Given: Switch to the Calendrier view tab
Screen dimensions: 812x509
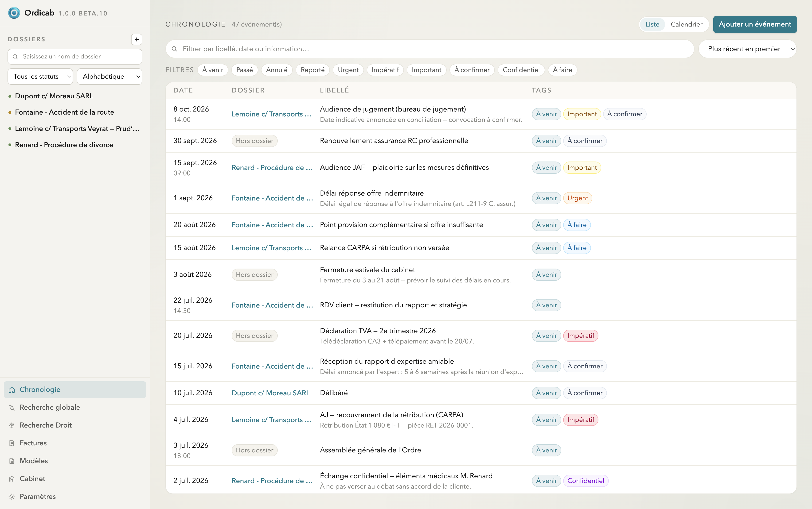Looking at the screenshot, I should coord(686,24).
